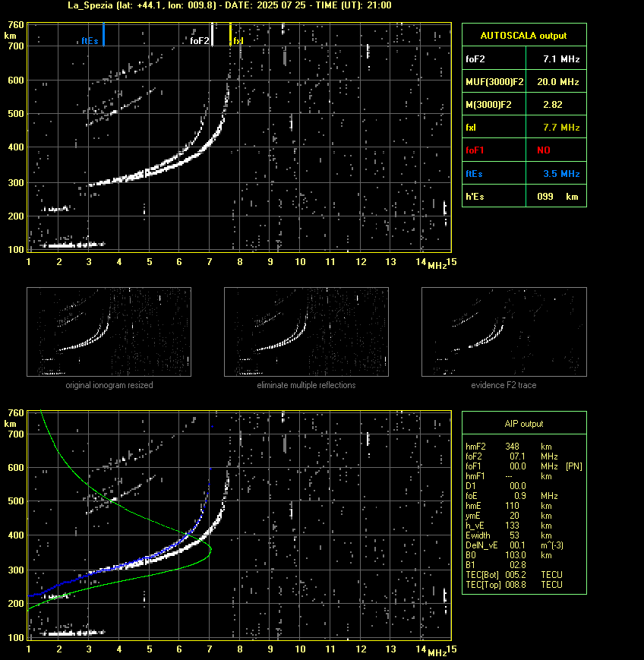
Task: Click the ymE value '20'
Action: pyautogui.click(x=514, y=516)
